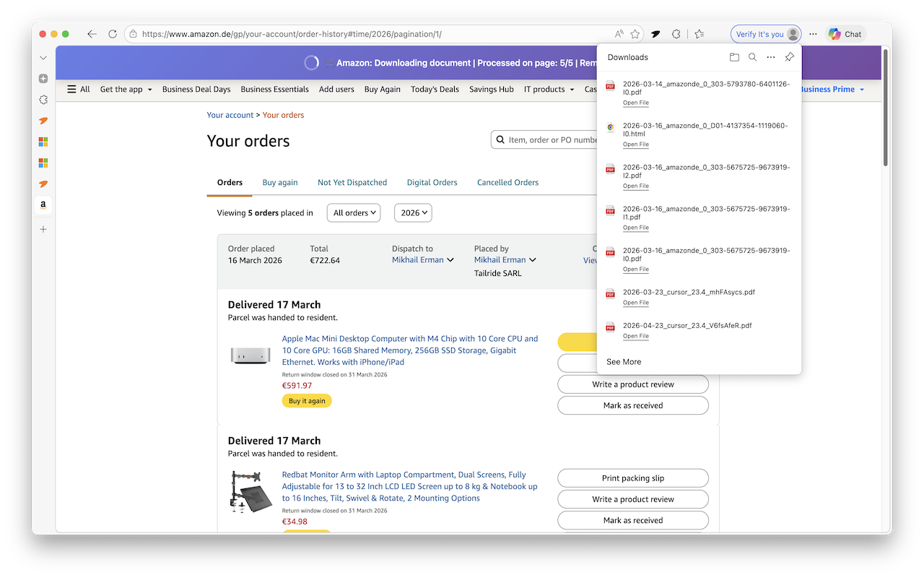Follow the Your account breadcrumb link
Screen dimensions: 924x578
230,115
